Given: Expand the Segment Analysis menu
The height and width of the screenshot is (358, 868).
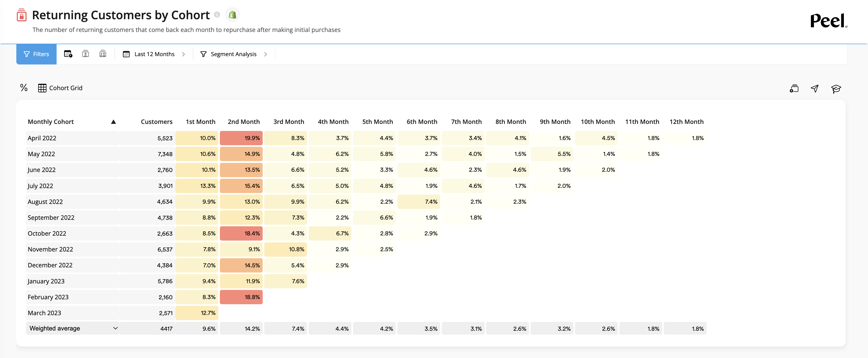Looking at the screenshot, I should tap(234, 54).
